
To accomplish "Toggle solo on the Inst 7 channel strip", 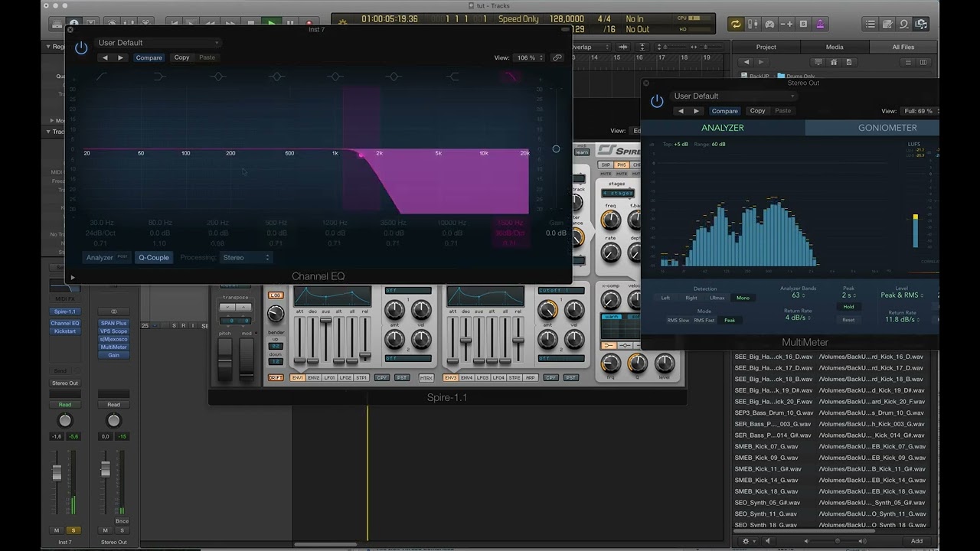I will pyautogui.click(x=73, y=530).
